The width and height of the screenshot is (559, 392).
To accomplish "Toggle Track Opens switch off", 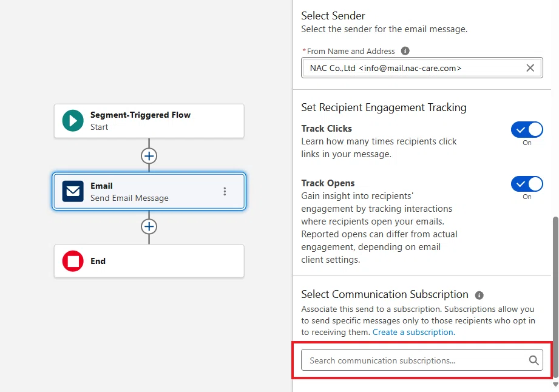I will [x=527, y=184].
